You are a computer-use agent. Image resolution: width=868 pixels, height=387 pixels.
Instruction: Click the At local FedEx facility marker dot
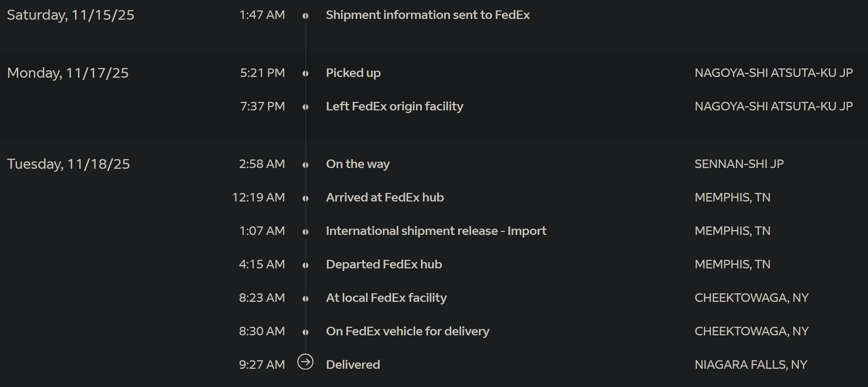click(x=305, y=299)
